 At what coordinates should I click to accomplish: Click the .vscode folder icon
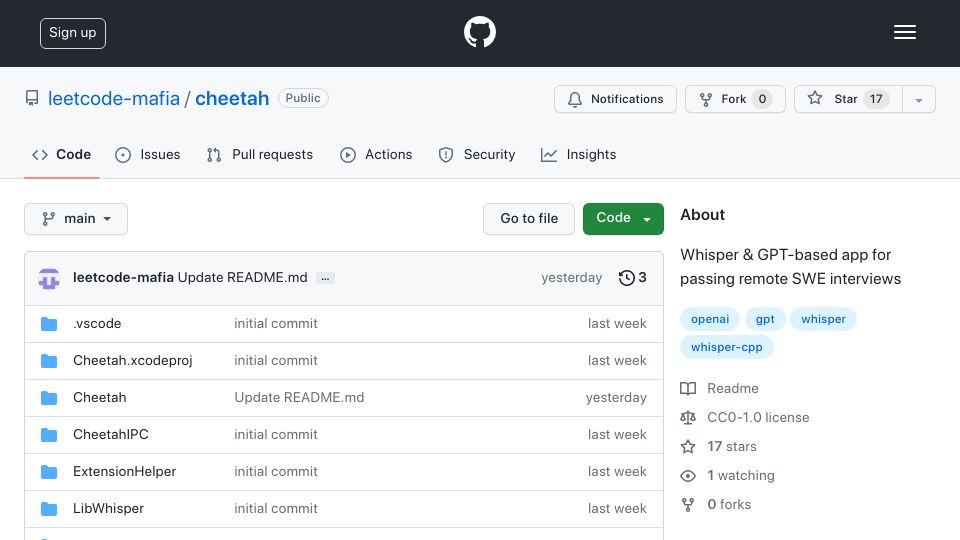tap(49, 324)
